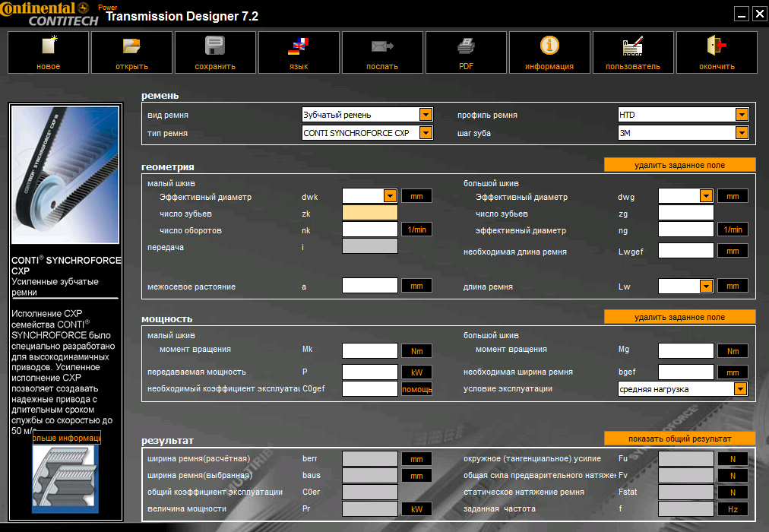
Task: Focus the Mk torque input field
Action: click(370, 350)
